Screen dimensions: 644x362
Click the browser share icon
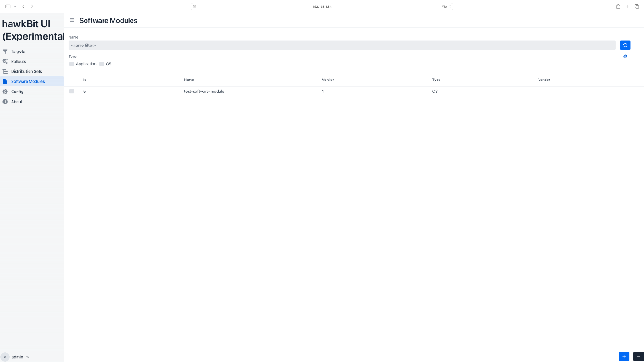(618, 6)
